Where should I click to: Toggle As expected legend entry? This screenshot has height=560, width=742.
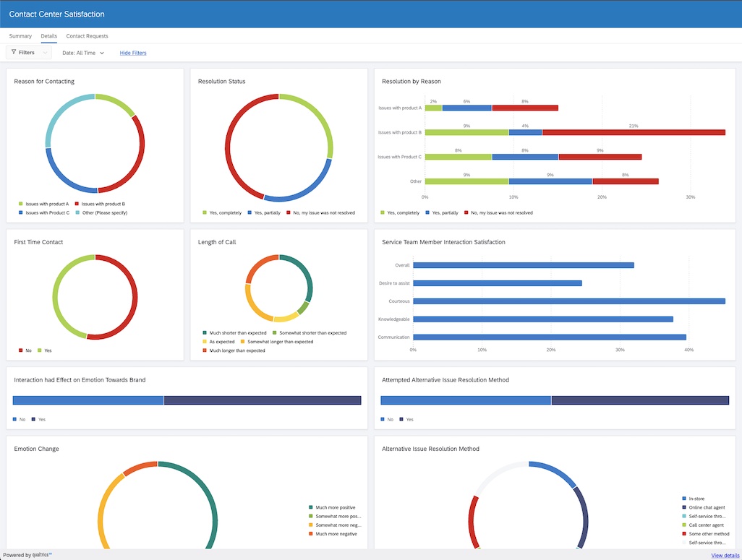(218, 342)
